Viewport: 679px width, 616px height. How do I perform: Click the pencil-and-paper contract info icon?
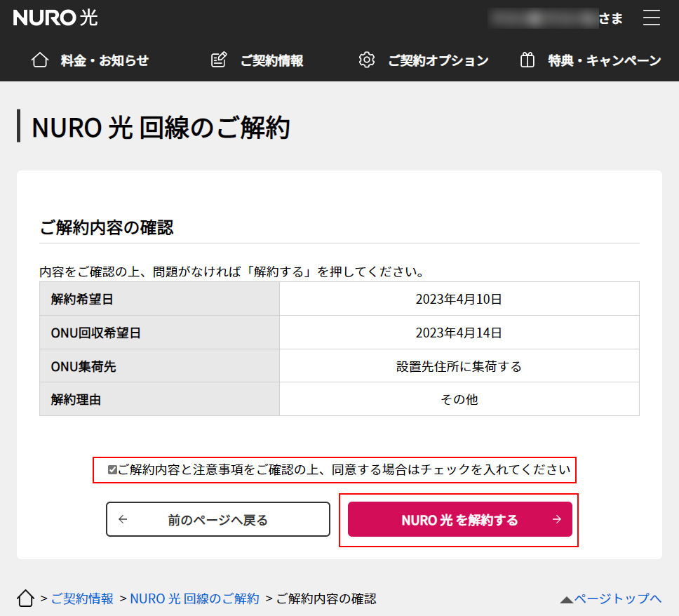click(x=219, y=60)
